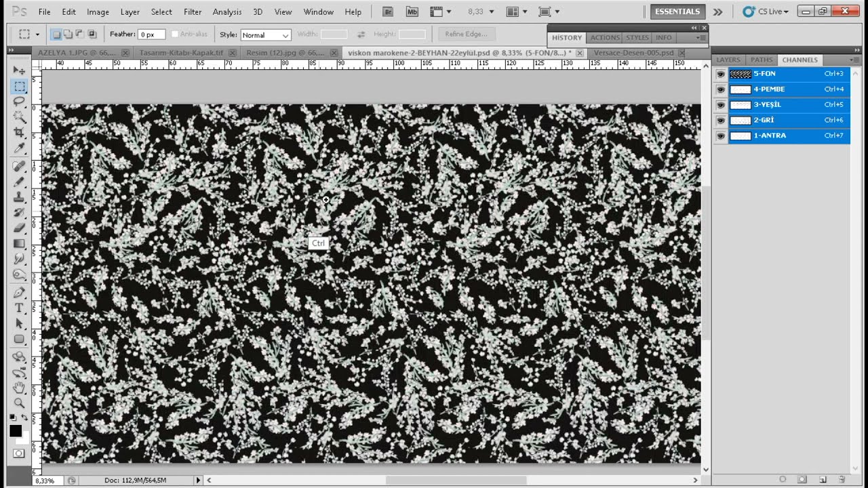Launch Adobe Bridge from the application bar
The width and height of the screenshot is (868, 488).
389,12
